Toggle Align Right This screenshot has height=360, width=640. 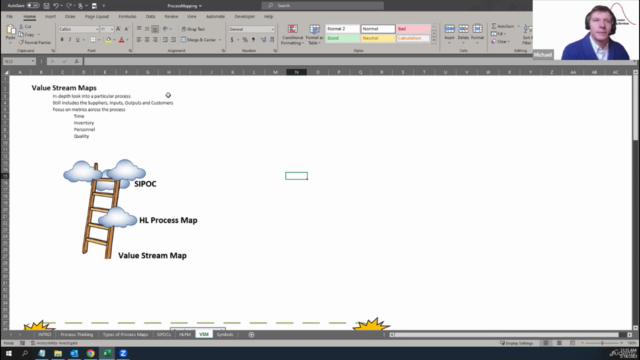click(155, 40)
